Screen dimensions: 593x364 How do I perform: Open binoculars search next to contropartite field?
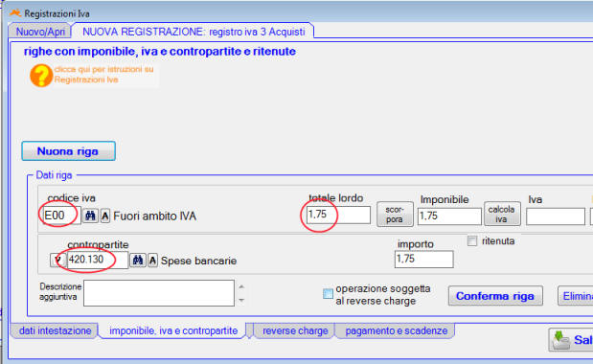pyautogui.click(x=138, y=260)
